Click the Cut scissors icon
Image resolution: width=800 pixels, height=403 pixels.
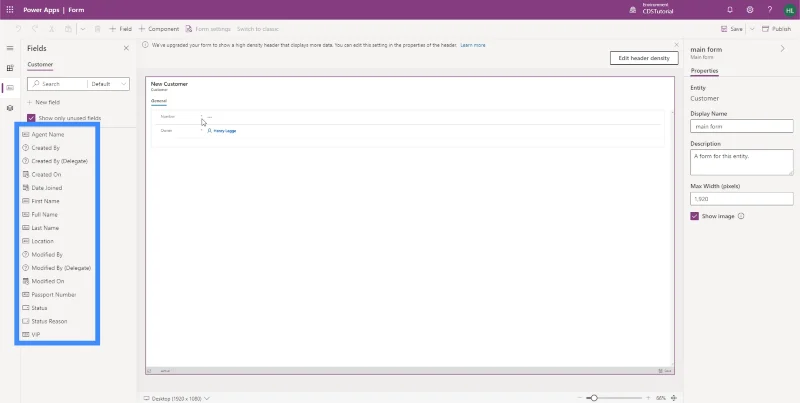(x=52, y=29)
